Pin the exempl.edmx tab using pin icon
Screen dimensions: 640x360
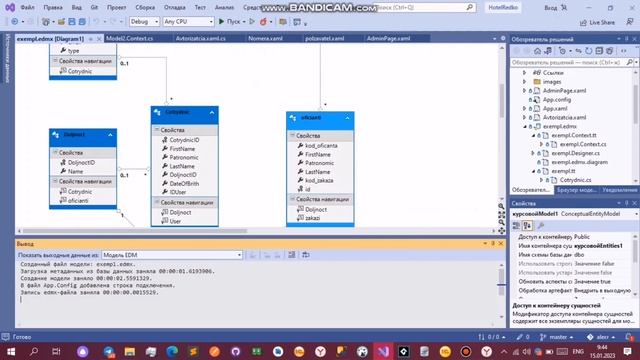[x=91, y=39]
